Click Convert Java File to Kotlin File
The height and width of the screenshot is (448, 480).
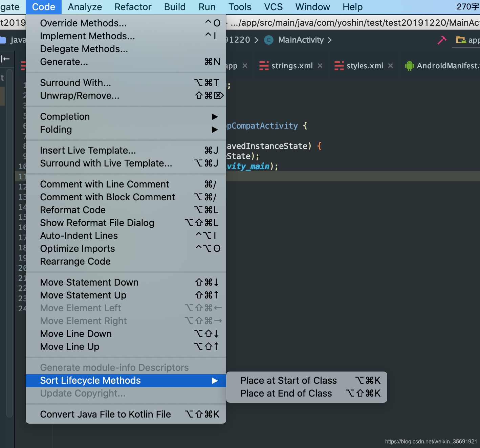[x=105, y=414]
